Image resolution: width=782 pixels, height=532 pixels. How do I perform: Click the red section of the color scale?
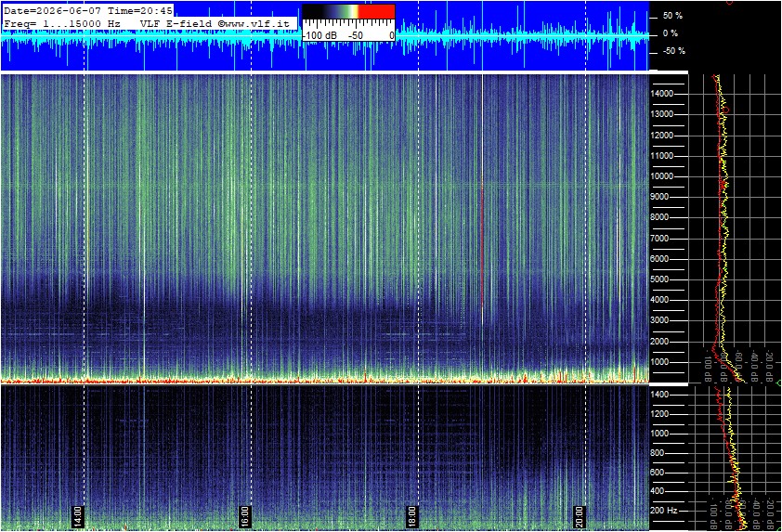click(x=376, y=12)
